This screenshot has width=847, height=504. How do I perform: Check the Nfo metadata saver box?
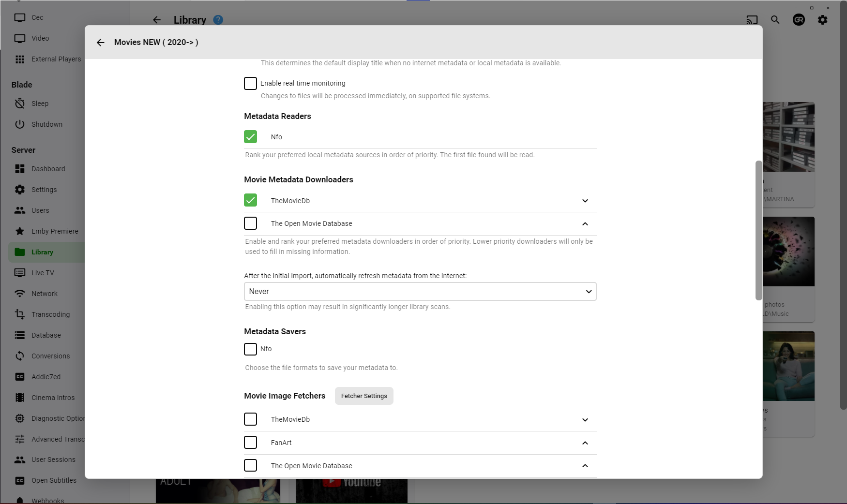(x=250, y=349)
